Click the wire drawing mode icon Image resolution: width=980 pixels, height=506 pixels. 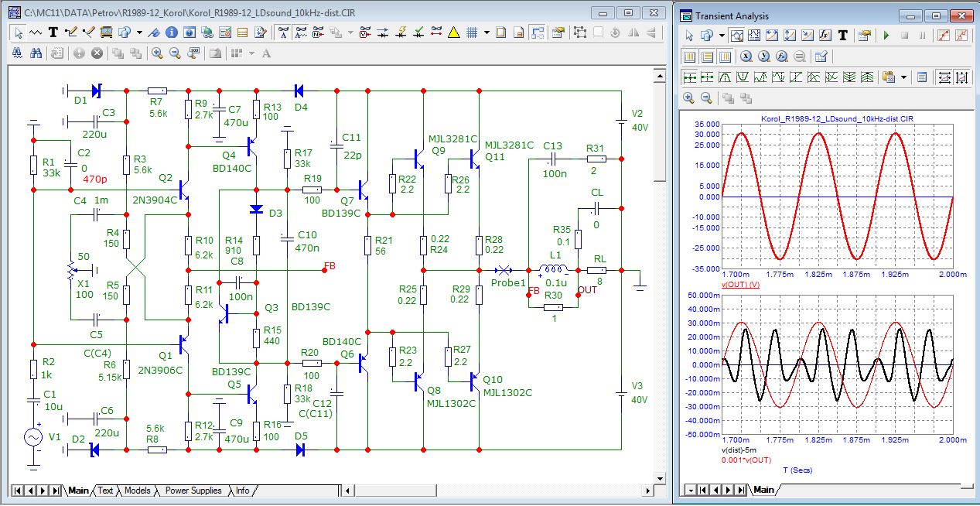[x=71, y=32]
